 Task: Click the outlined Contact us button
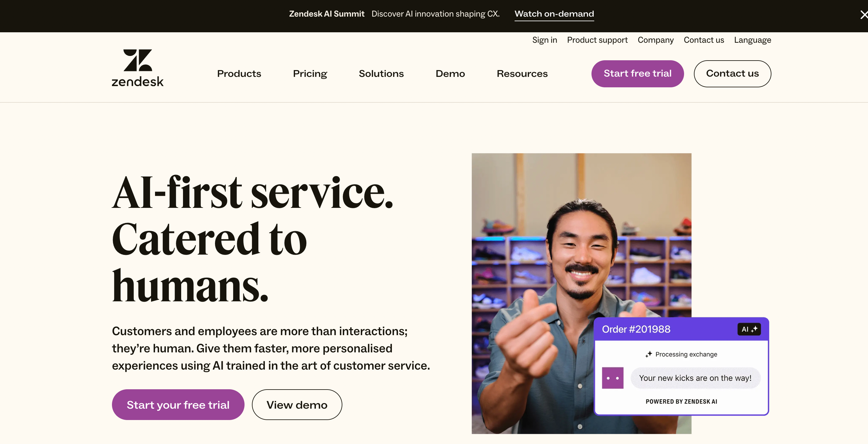click(x=732, y=74)
